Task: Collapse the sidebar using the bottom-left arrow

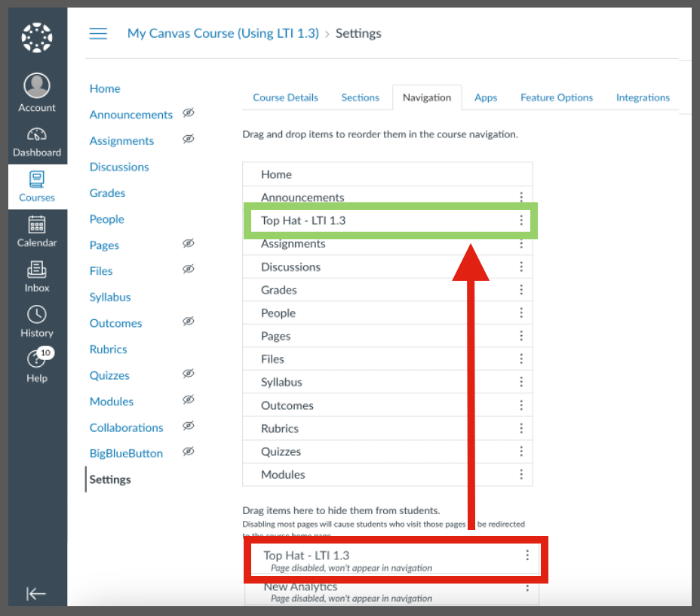Action: [36, 594]
